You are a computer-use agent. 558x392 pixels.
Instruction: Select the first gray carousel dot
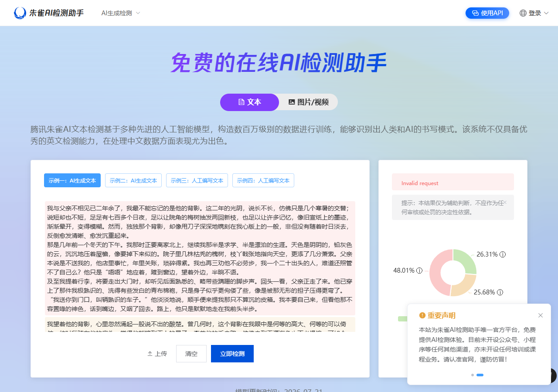[x=473, y=375]
